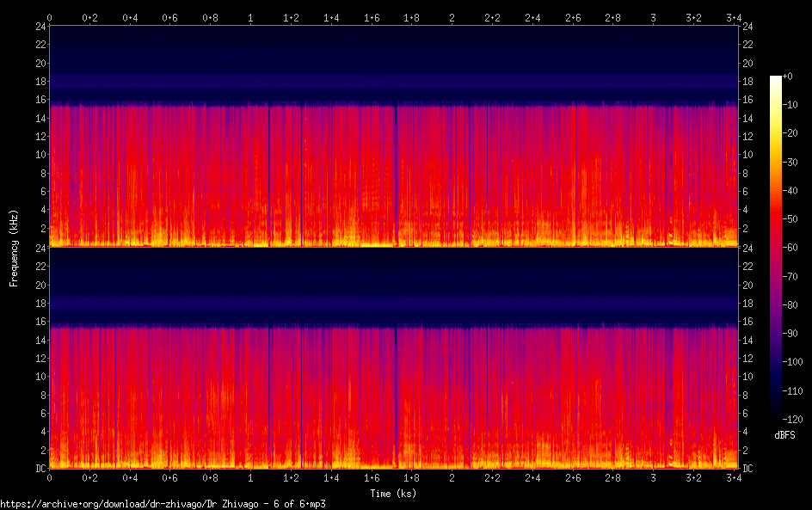Click the dark dropout near 1.1 ks in lower channel

(x=269, y=396)
